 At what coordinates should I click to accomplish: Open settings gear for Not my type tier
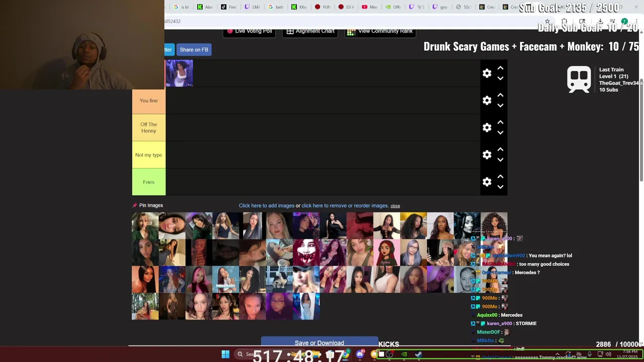pos(487,155)
